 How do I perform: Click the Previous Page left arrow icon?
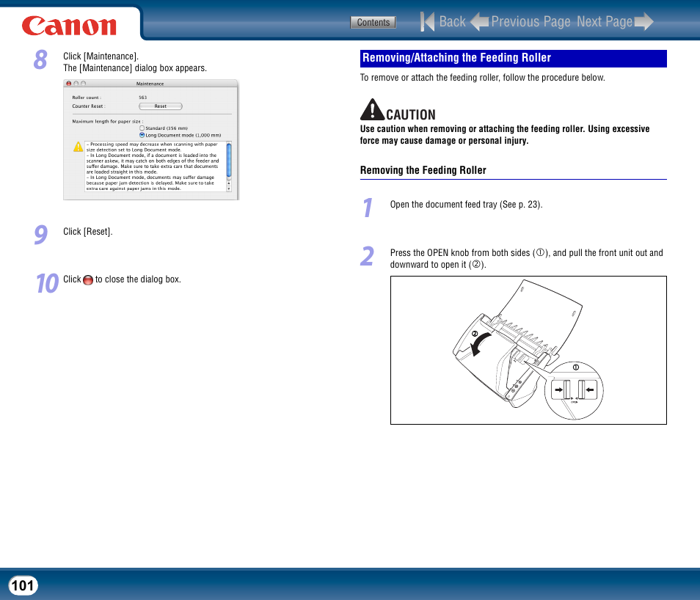coord(480,21)
